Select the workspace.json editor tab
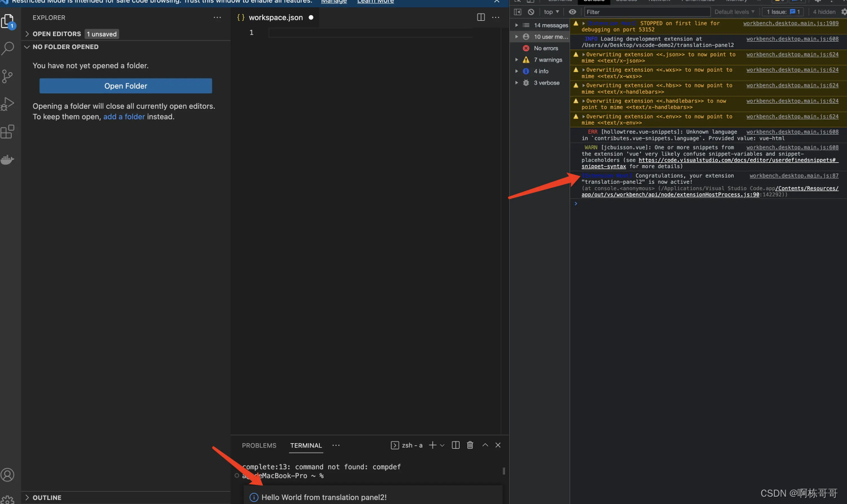847x504 pixels. (x=276, y=17)
